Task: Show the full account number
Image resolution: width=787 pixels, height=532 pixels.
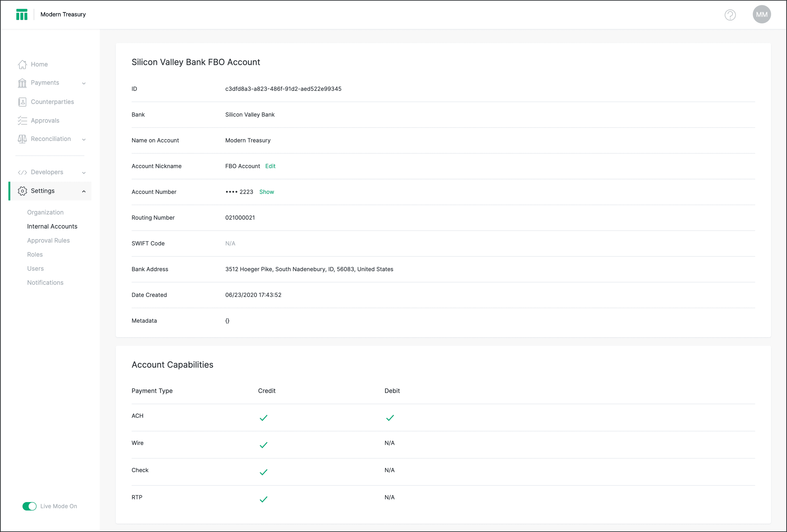Action: (x=266, y=192)
